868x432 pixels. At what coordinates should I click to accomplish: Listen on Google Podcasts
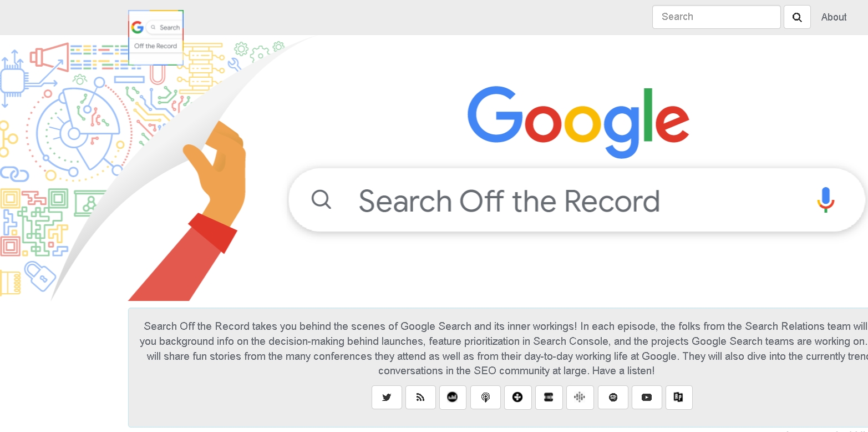click(580, 397)
